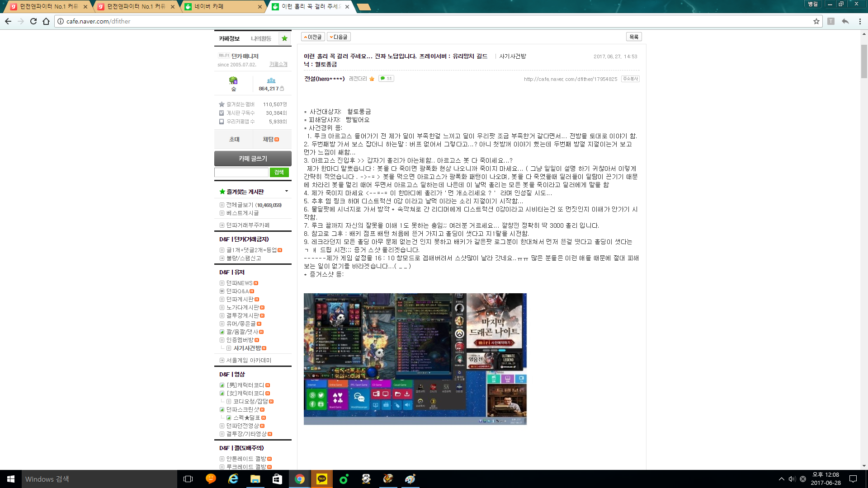The width and height of the screenshot is (868, 488).
Task: Open File Explorer from the taskbar
Action: pyautogui.click(x=255, y=479)
